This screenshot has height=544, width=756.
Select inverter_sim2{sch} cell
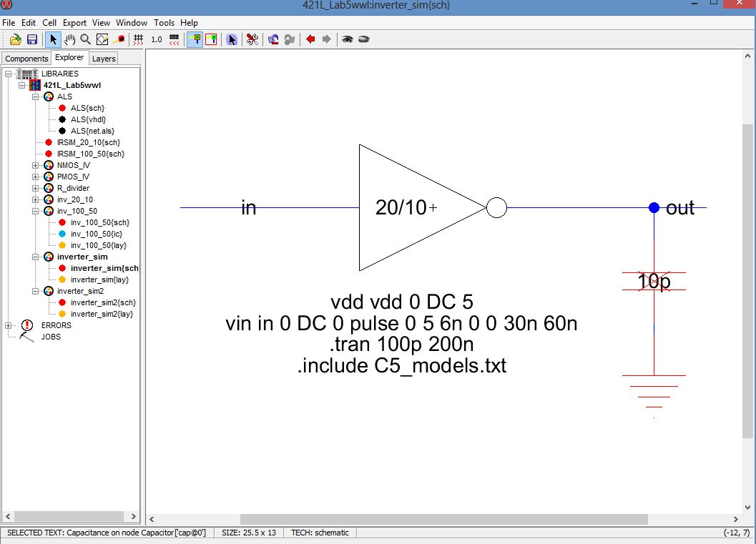pyautogui.click(x=103, y=302)
